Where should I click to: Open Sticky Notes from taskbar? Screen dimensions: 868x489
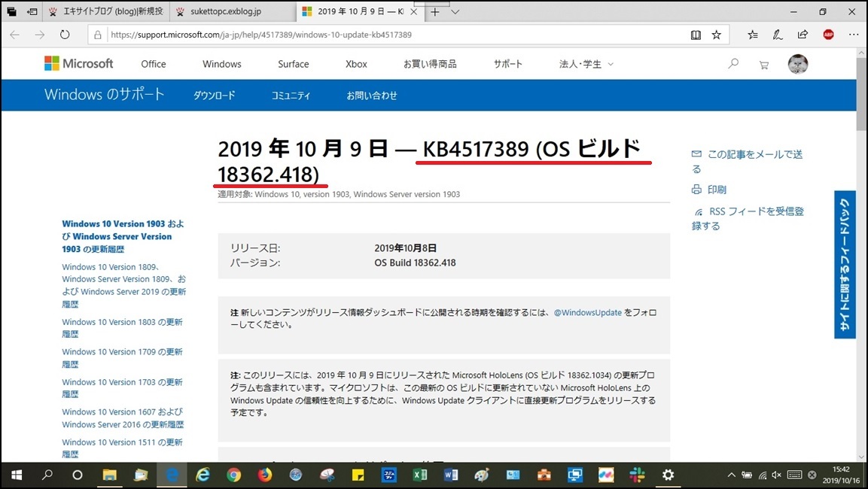click(358, 475)
